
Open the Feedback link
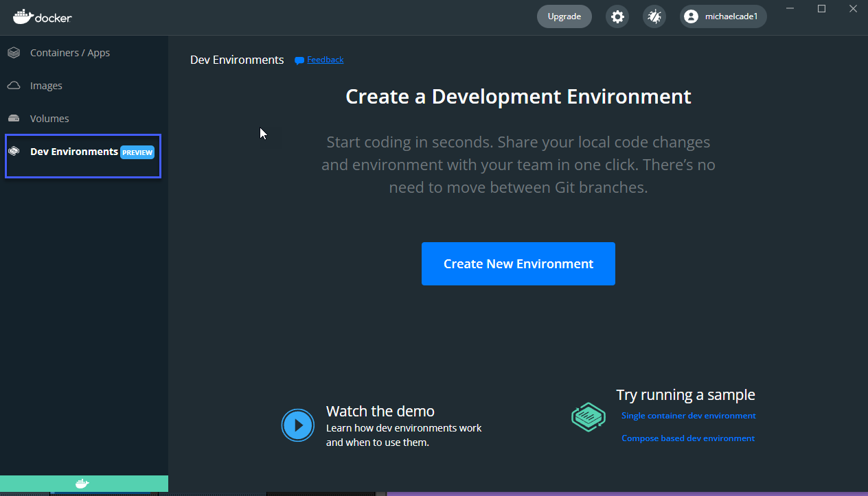(x=323, y=60)
